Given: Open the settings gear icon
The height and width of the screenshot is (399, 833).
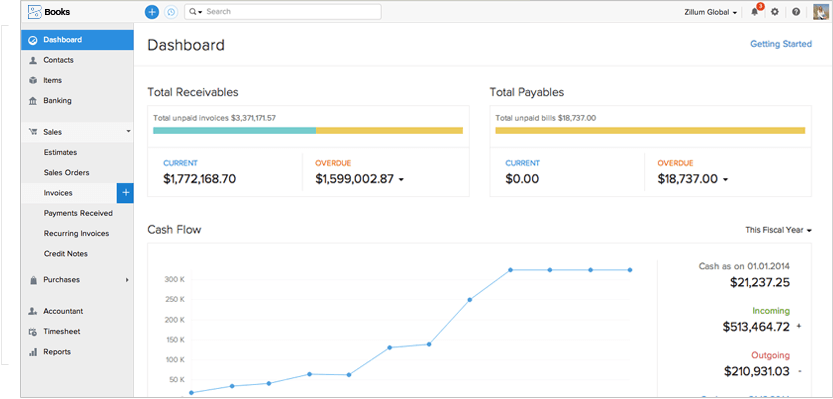Looking at the screenshot, I should point(775,12).
